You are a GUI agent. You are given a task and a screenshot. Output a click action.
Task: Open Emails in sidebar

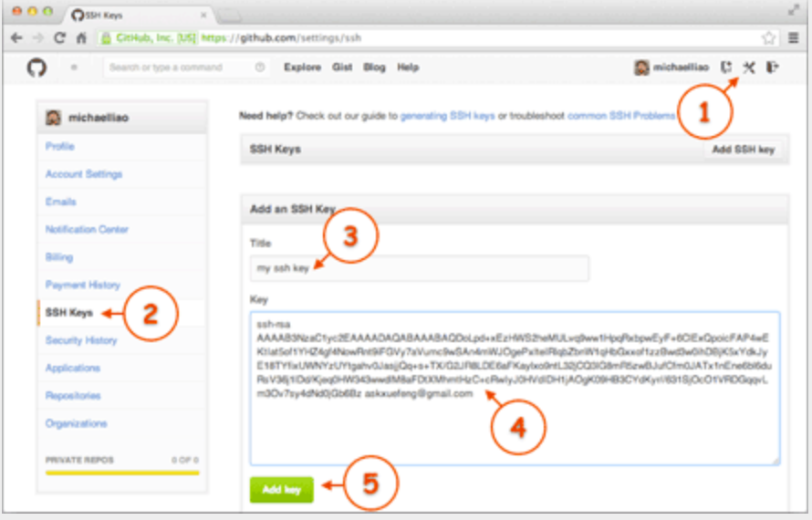(60, 202)
